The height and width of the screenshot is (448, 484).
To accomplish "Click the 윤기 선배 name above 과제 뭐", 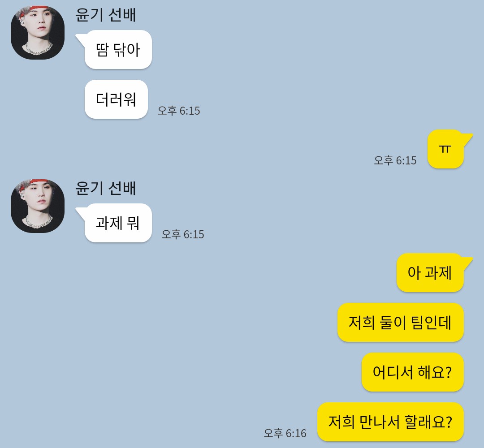I will point(106,188).
